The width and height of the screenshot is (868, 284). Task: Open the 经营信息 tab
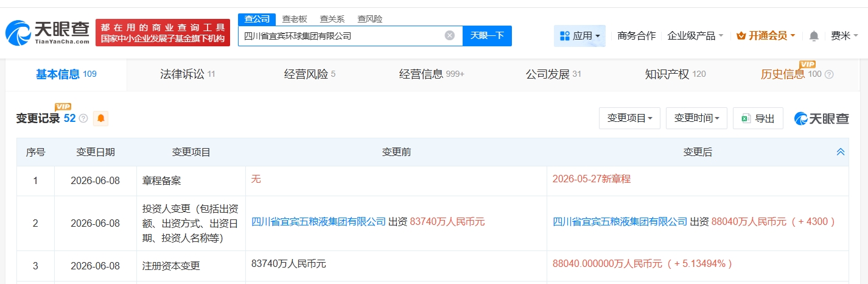(432, 74)
